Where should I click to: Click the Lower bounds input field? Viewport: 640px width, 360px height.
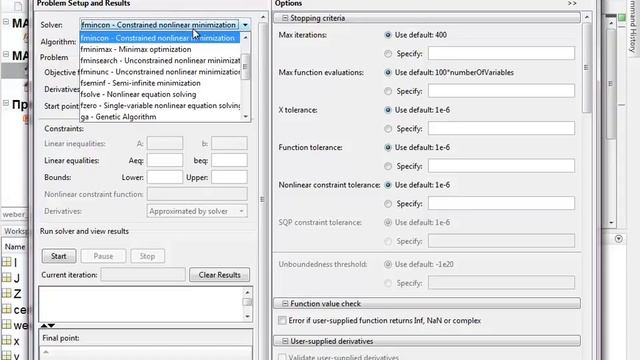point(164,177)
